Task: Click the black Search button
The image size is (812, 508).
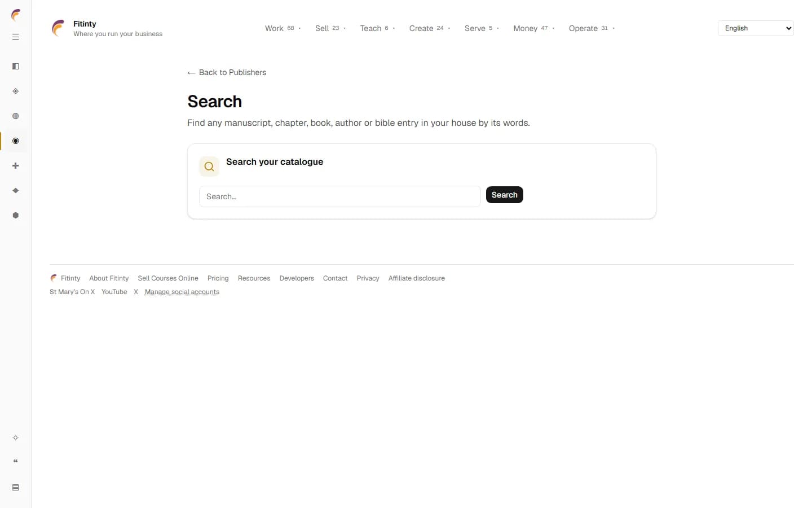Action: 505,195
